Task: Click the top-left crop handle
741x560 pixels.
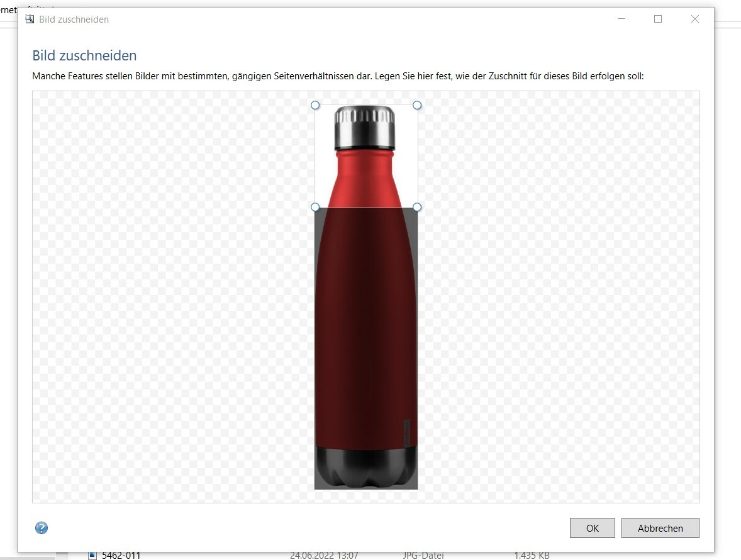Action: click(315, 105)
